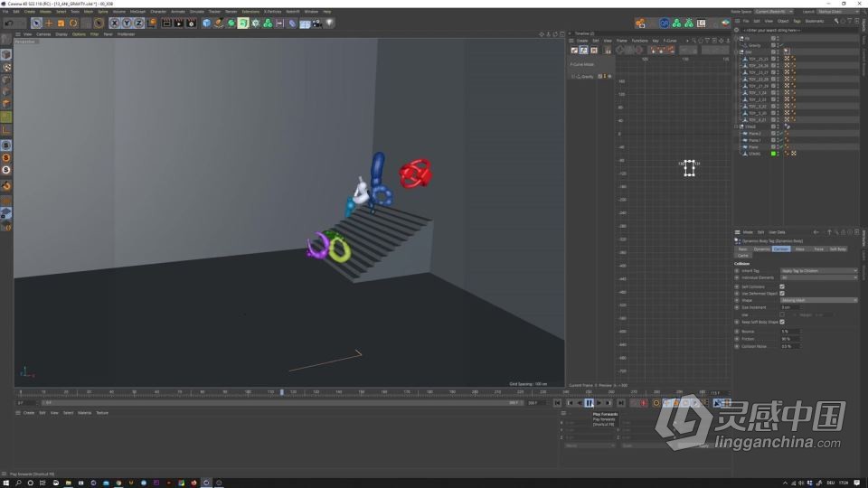Click the Undo arrow icon

tap(9, 23)
